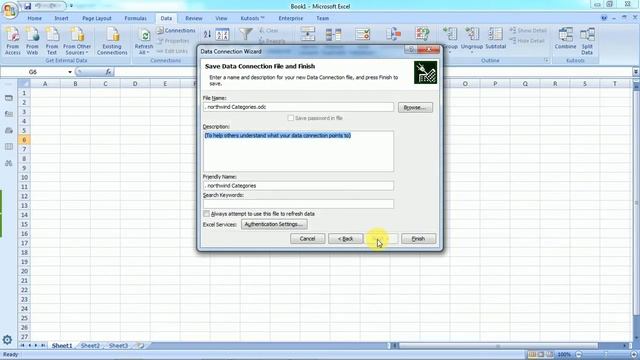Open the Home ribbon tab
Screen dimensions: 640x360
click(34, 18)
